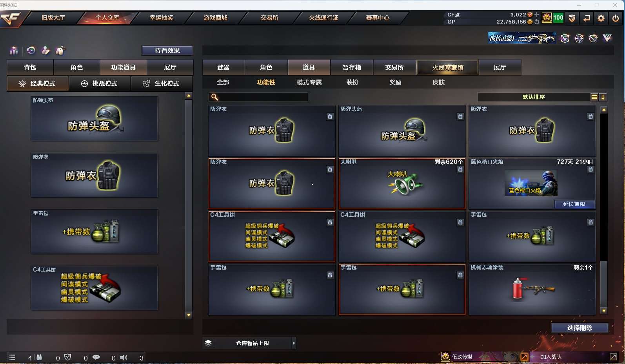This screenshot has width=625, height=364.
Task: Click the plus icon beside CF点 balance
Action: tap(537, 14)
